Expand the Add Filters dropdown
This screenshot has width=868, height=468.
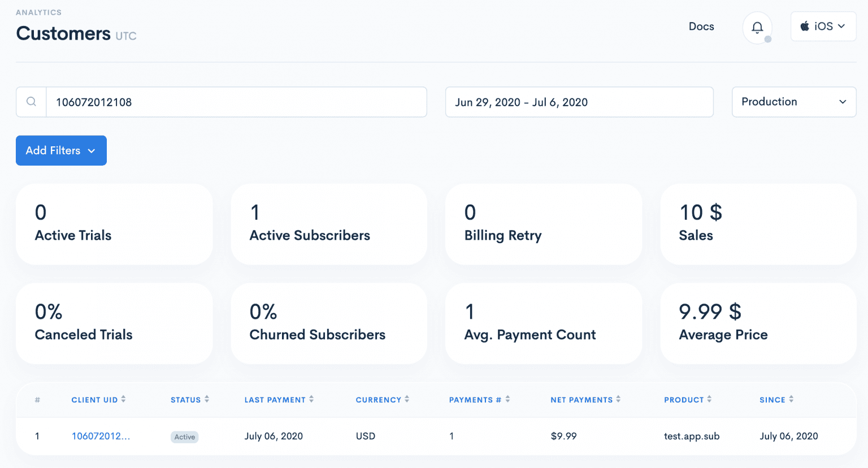pos(61,150)
